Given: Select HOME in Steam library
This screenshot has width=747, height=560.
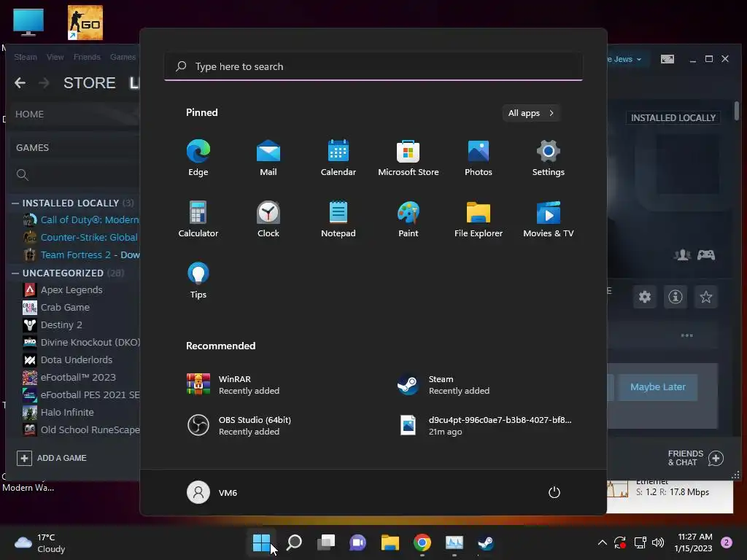Looking at the screenshot, I should point(29,114).
